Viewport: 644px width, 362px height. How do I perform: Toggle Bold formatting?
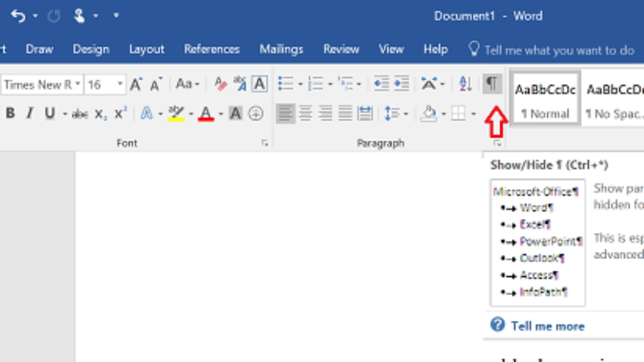click(10, 113)
